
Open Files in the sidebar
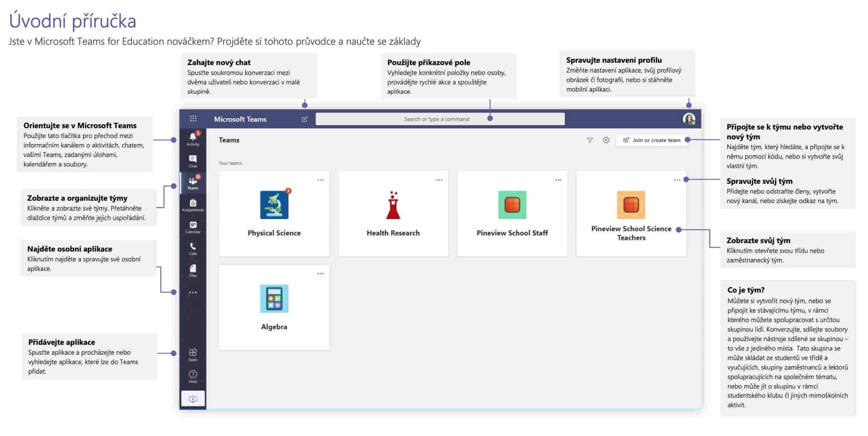[x=193, y=271]
